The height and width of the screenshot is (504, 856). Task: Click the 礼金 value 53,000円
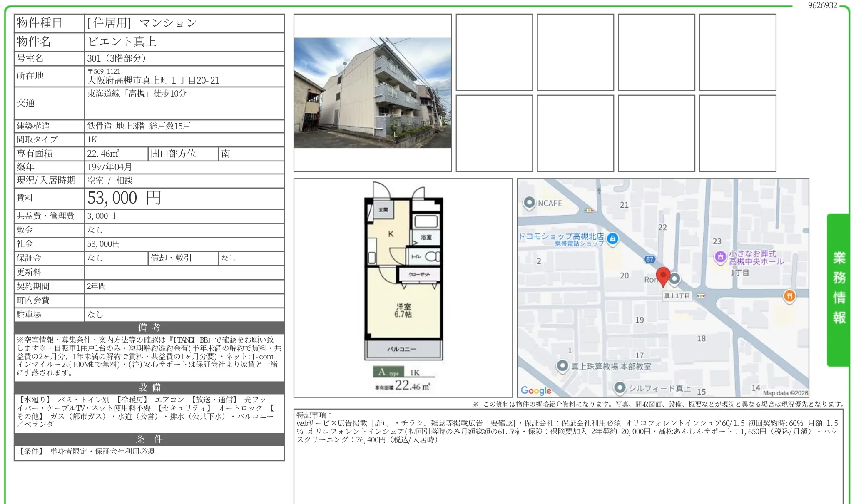click(x=104, y=244)
